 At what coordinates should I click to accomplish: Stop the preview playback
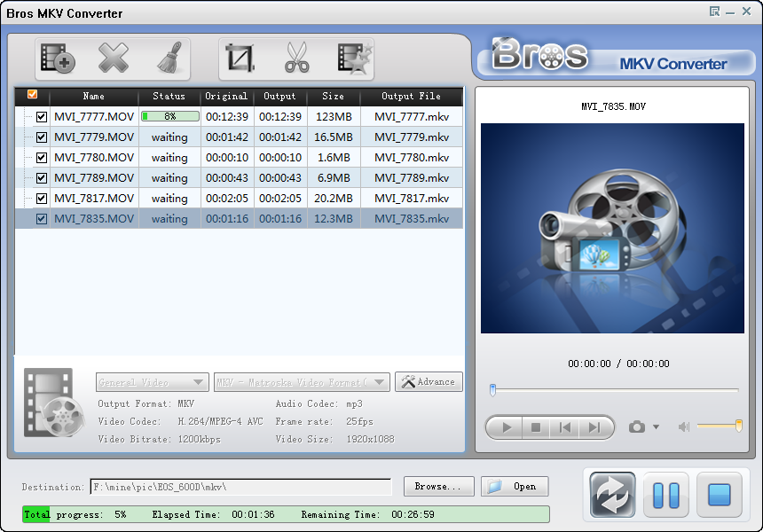point(536,427)
